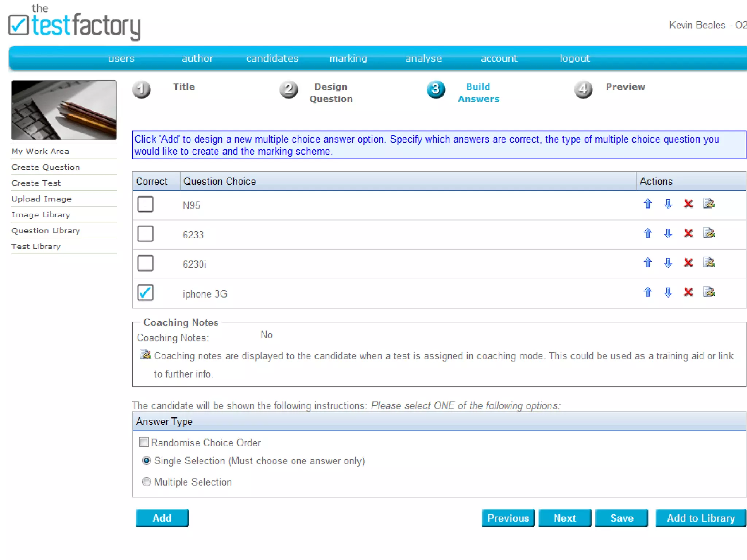Mark 6230i as correct answer
This screenshot has height=560, width=747.
pyautogui.click(x=145, y=263)
